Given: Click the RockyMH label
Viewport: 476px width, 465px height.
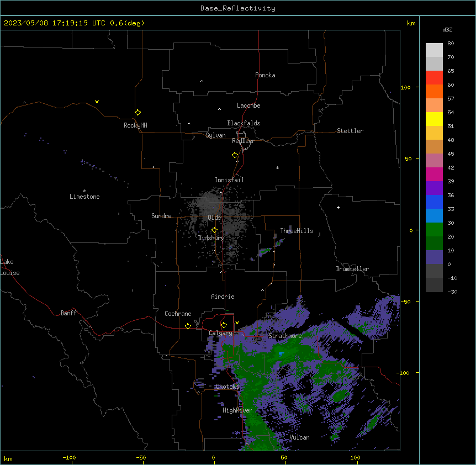Looking at the screenshot, I should coord(135,125).
